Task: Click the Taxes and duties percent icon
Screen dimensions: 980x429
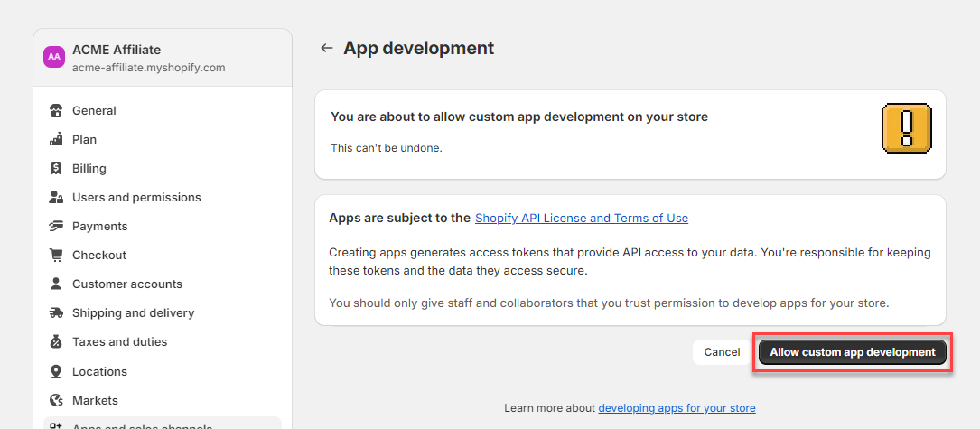Action: (x=56, y=342)
